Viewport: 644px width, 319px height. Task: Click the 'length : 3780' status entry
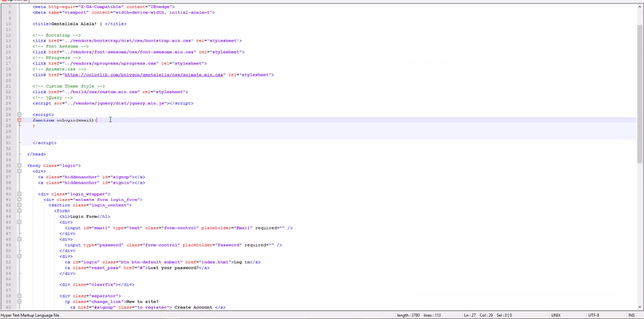pyautogui.click(x=407, y=315)
